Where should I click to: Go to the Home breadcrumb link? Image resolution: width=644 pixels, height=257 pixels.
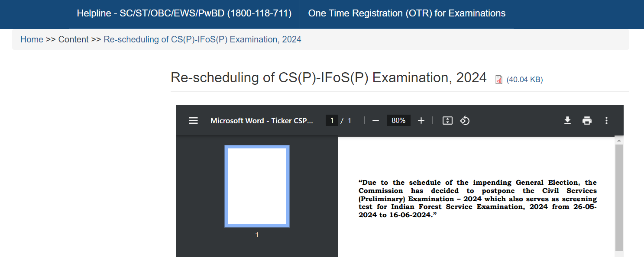pyautogui.click(x=32, y=39)
